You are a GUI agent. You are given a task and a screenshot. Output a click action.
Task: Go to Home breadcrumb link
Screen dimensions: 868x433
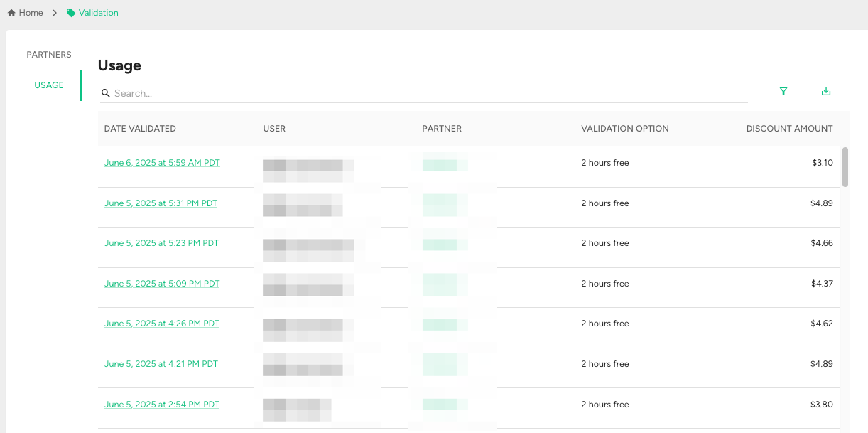31,13
